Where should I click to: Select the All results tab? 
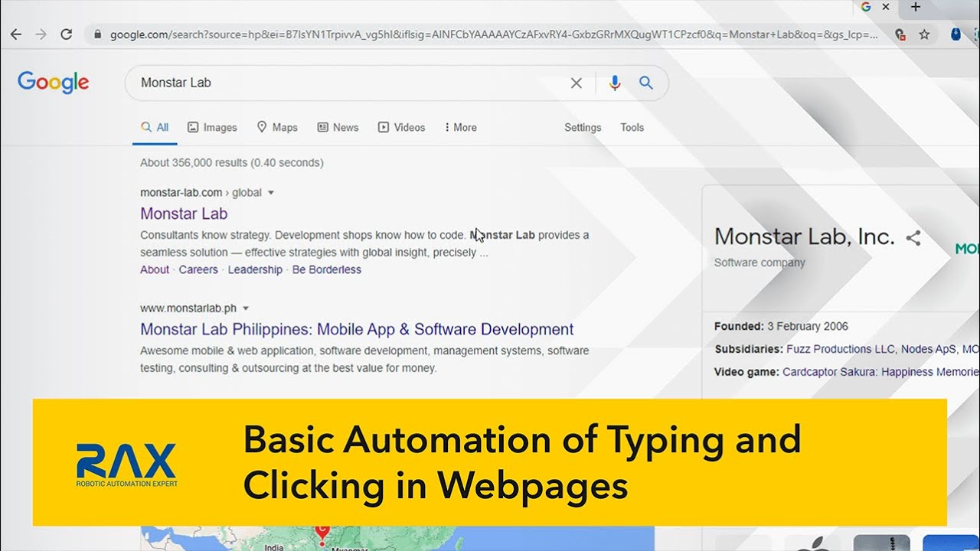pos(155,128)
